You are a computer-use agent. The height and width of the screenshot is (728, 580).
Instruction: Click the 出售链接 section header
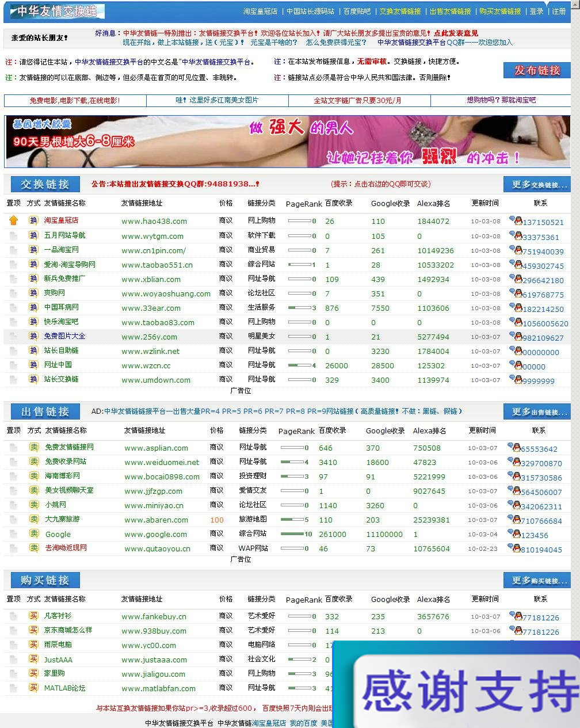45,411
